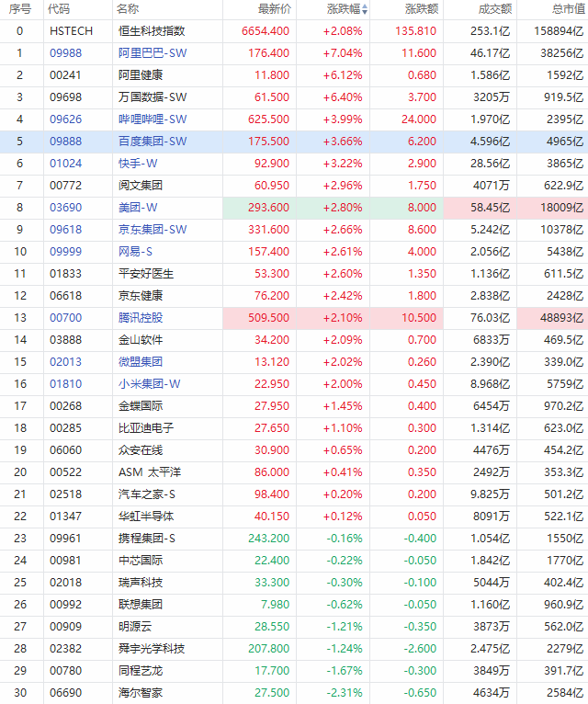The image size is (588, 704).
Task: Open stock code 00700 link
Action: coord(65,317)
